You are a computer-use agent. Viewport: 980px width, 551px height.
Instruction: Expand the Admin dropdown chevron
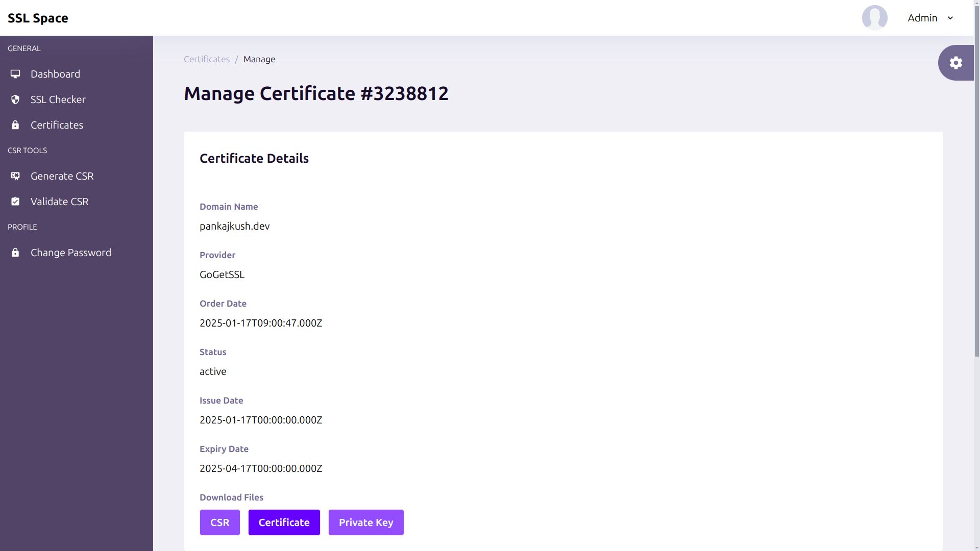click(x=950, y=18)
